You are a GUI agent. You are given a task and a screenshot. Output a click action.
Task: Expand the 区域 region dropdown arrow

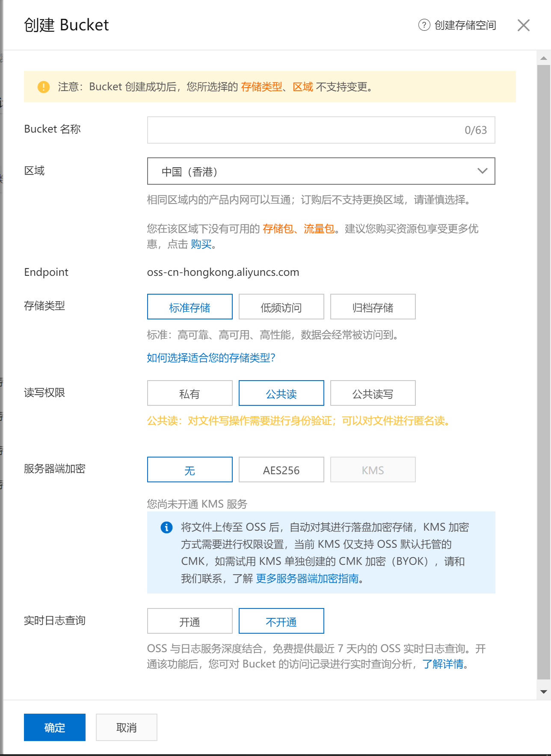click(482, 171)
